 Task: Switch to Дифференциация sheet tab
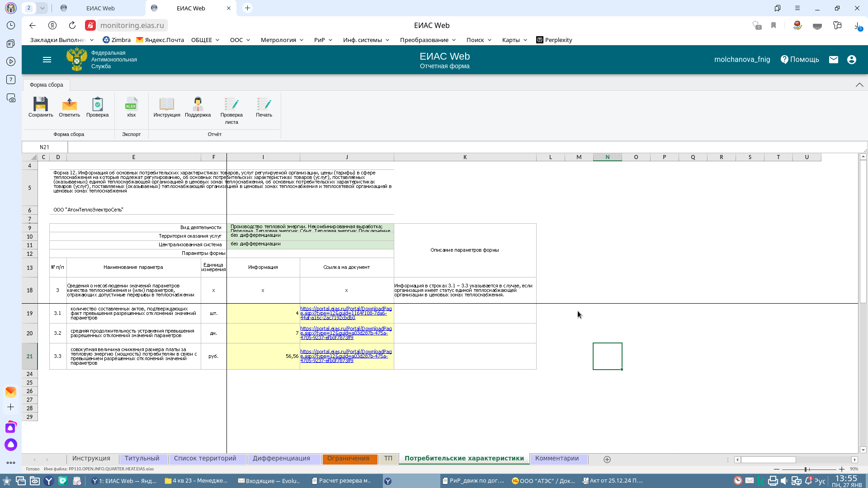click(x=281, y=459)
